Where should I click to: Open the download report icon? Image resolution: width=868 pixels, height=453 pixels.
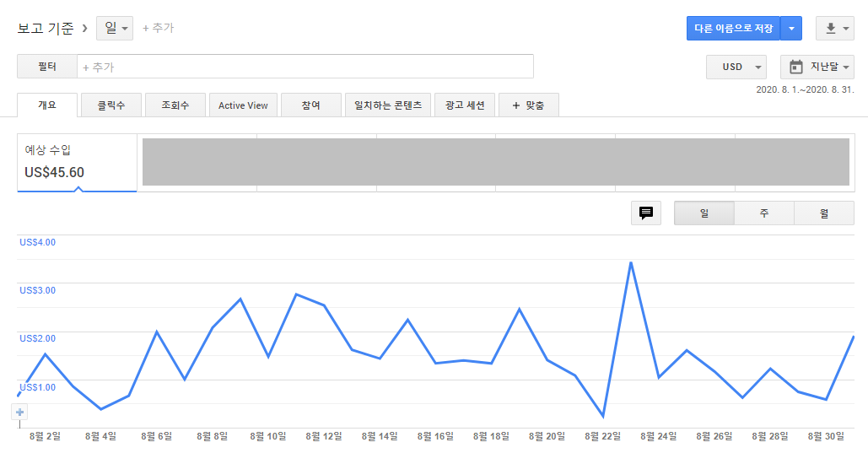pyautogui.click(x=830, y=28)
